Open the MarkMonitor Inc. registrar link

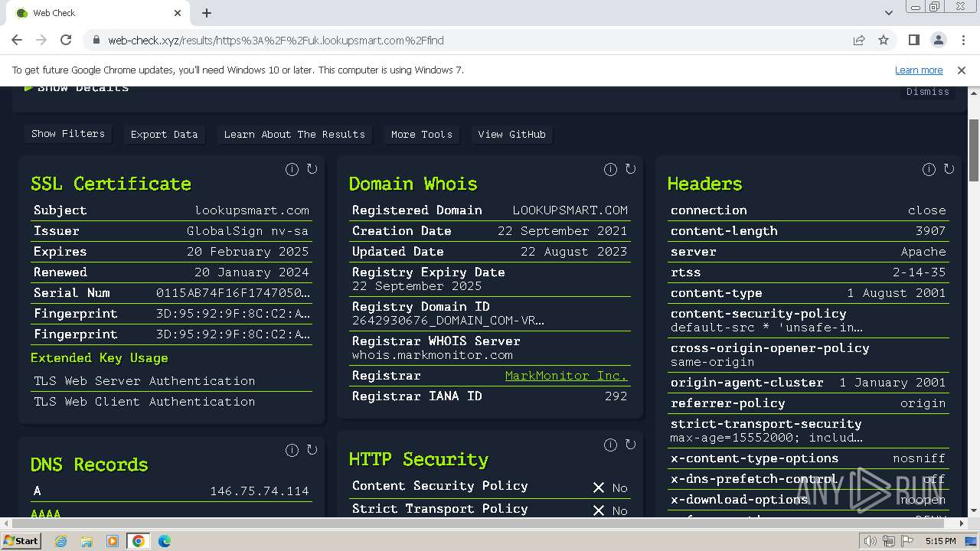(x=566, y=376)
